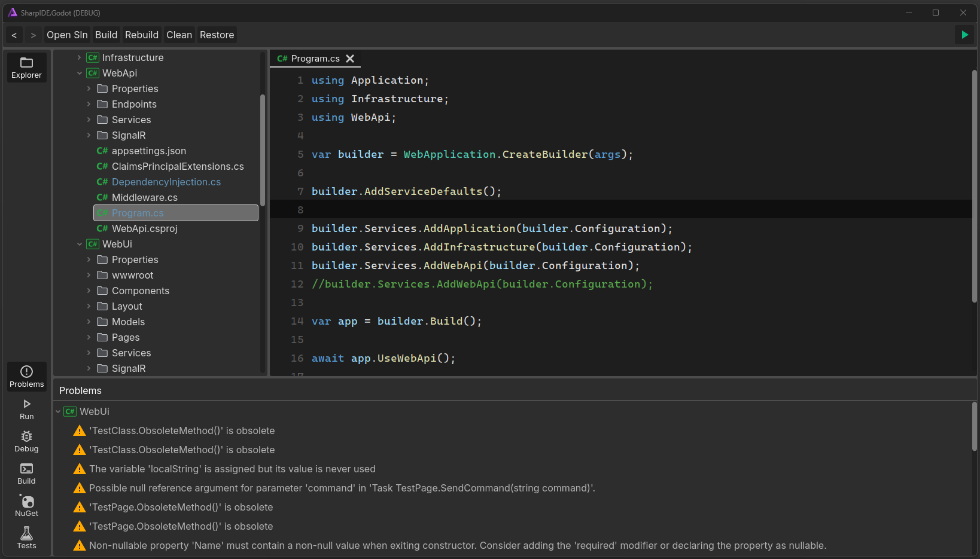Click the code editor vertical scrollbar
980x559 pixels.
pyautogui.click(x=974, y=185)
